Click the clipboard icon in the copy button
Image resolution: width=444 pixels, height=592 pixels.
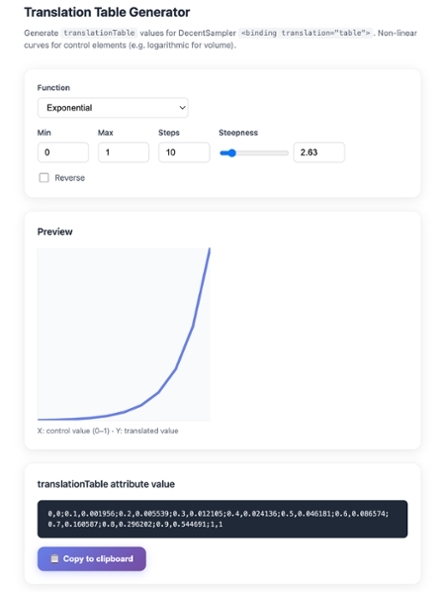[55, 559]
